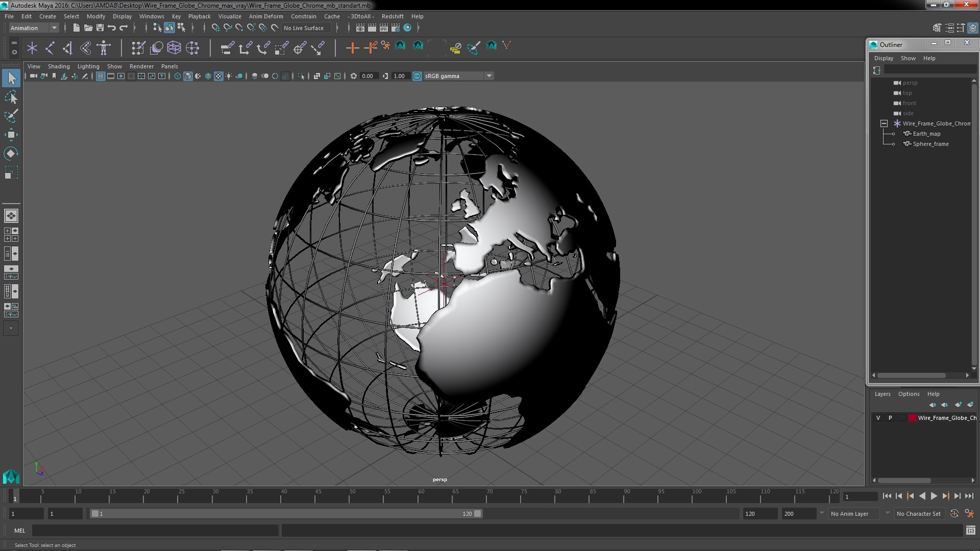Choose the Paint selection tool
Viewport: 980px width, 551px height.
[11, 116]
